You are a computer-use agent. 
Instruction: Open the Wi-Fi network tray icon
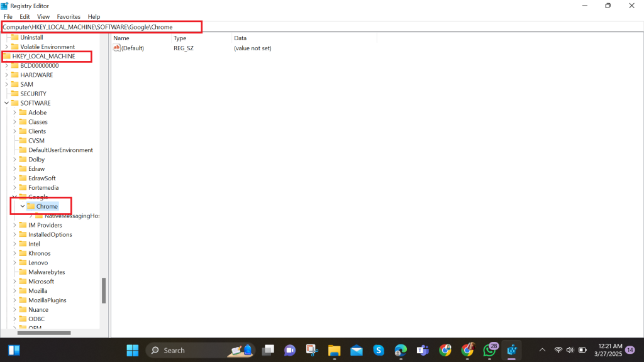click(558, 350)
